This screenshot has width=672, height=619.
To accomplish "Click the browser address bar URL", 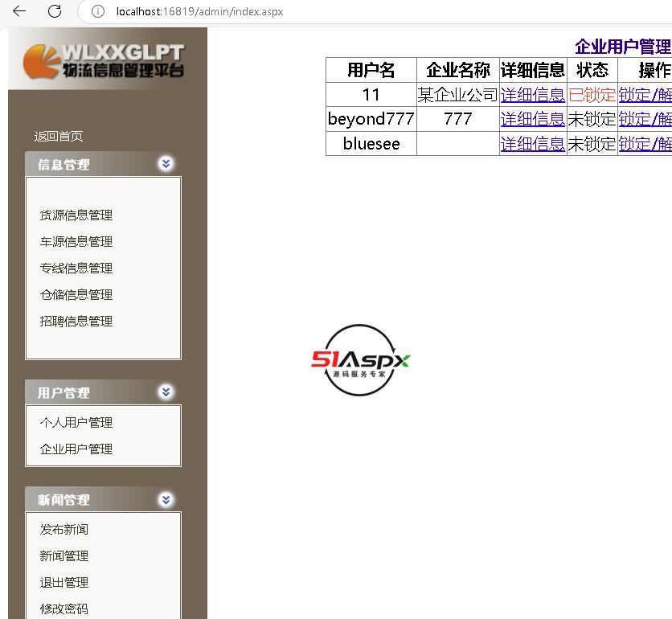I will click(x=199, y=11).
